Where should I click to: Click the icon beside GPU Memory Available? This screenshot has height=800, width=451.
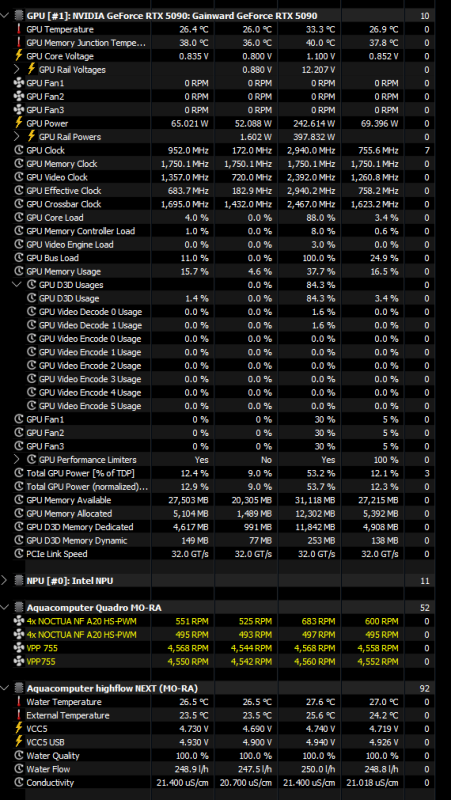pyautogui.click(x=19, y=500)
